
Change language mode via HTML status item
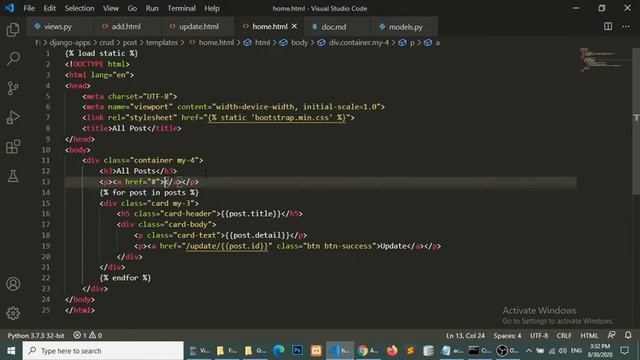point(589,336)
